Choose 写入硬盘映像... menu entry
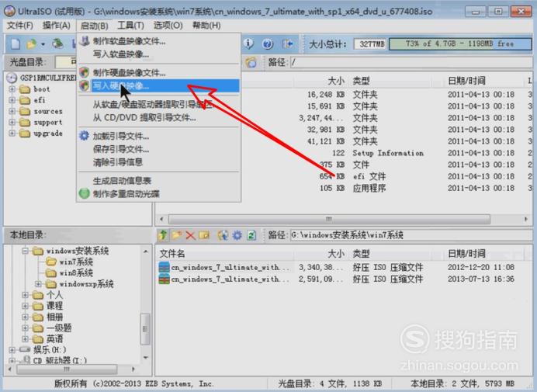The height and width of the screenshot is (392, 537). pyautogui.click(x=159, y=85)
